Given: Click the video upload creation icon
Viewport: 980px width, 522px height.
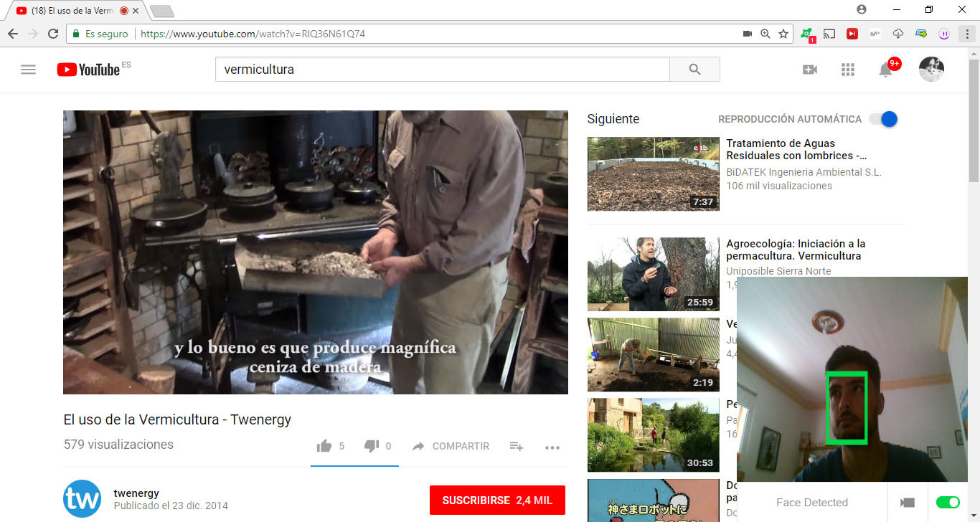Looking at the screenshot, I should pos(809,69).
